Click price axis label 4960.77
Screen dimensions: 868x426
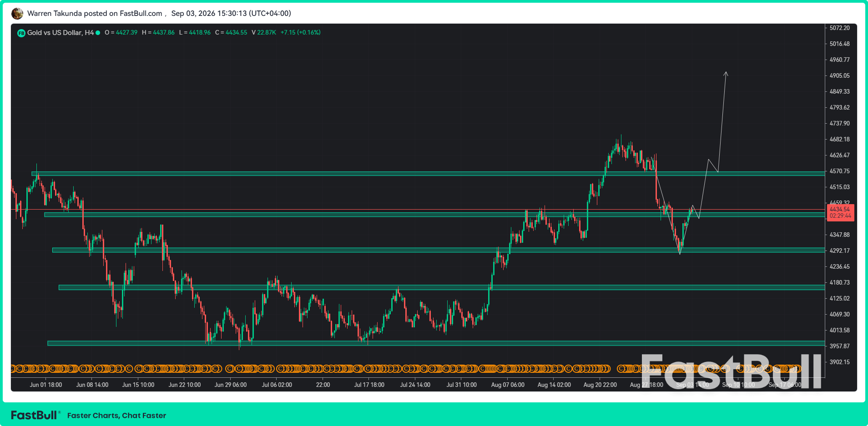[840, 60]
